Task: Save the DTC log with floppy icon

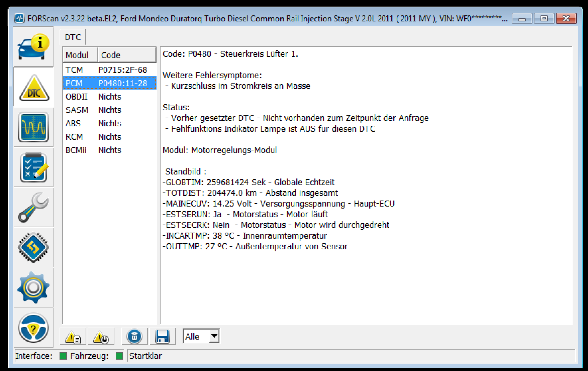Action: point(163,337)
